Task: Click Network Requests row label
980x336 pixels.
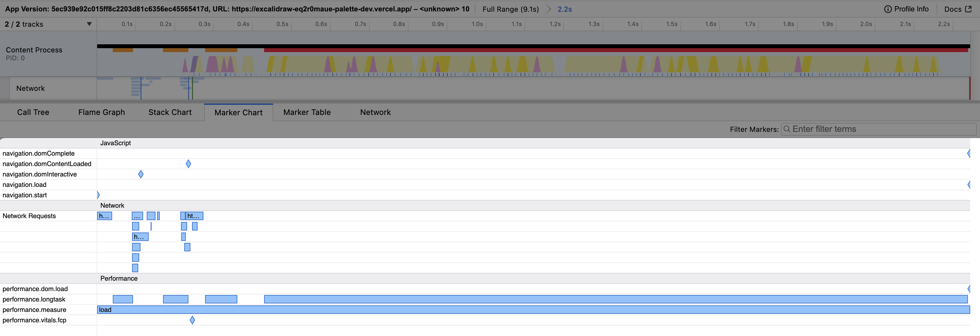Action: click(29, 216)
